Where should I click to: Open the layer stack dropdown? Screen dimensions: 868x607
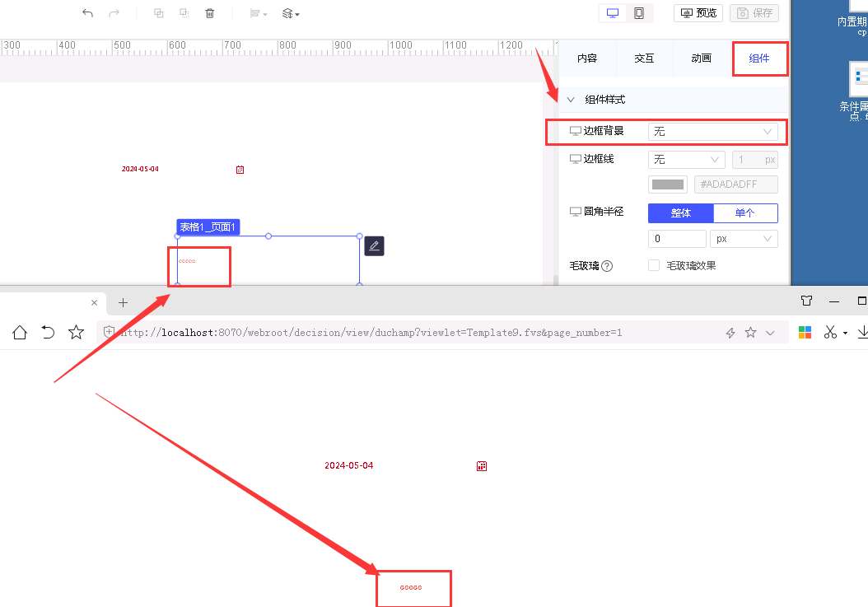[x=291, y=13]
